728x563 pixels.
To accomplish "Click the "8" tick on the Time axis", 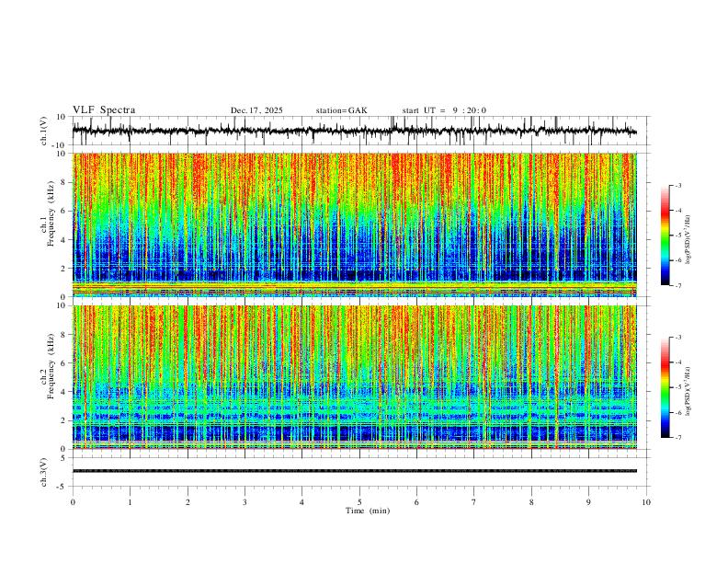I will [531, 502].
